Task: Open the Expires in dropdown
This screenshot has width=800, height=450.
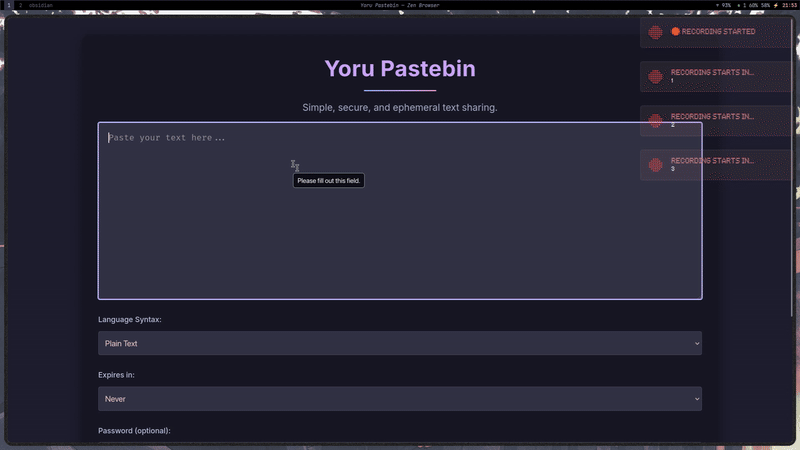Action: tap(400, 398)
